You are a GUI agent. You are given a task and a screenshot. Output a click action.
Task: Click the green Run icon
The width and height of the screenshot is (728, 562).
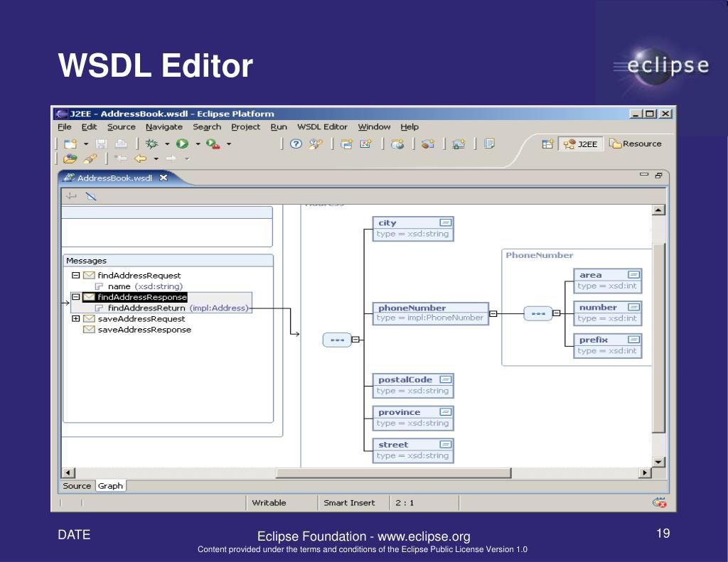pos(183,144)
